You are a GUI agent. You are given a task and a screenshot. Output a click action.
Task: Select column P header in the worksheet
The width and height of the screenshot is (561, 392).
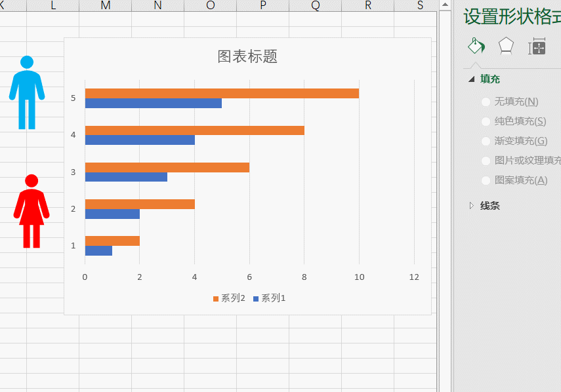pos(262,5)
